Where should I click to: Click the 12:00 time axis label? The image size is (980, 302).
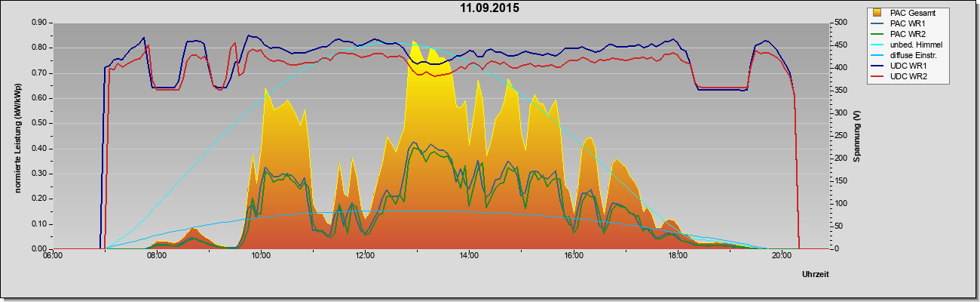pos(365,256)
